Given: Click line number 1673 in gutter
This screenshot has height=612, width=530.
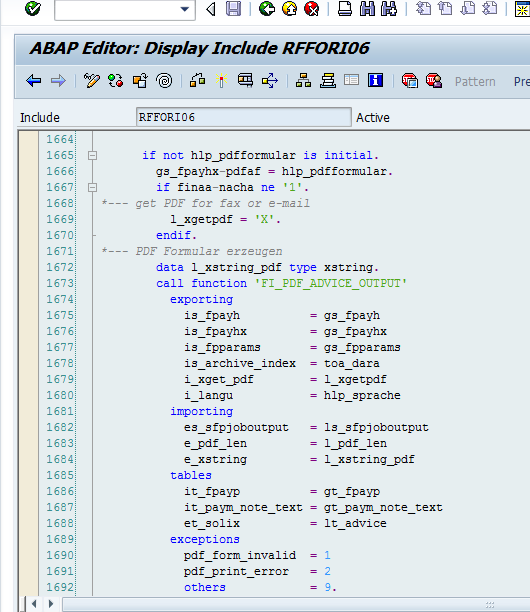Looking at the screenshot, I should tap(59, 283).
